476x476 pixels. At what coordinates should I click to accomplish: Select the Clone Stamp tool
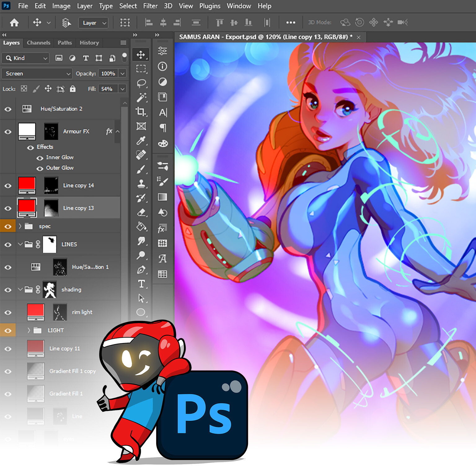tap(141, 184)
